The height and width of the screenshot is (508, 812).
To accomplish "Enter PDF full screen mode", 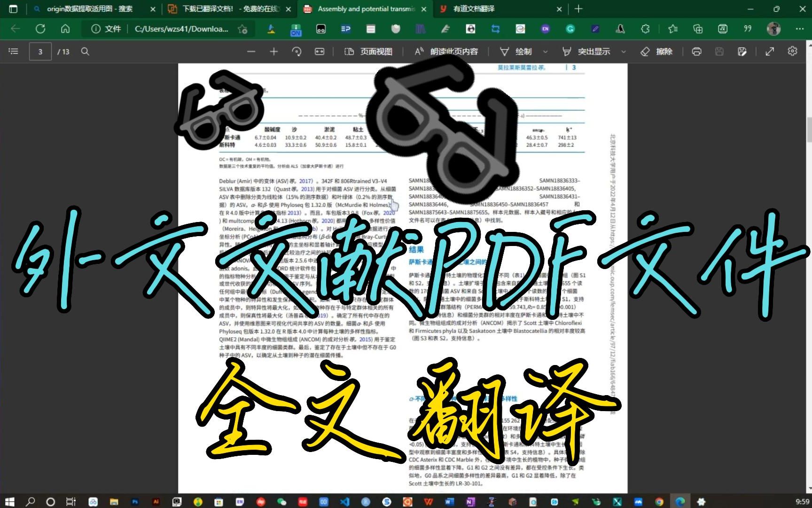I will click(x=770, y=51).
